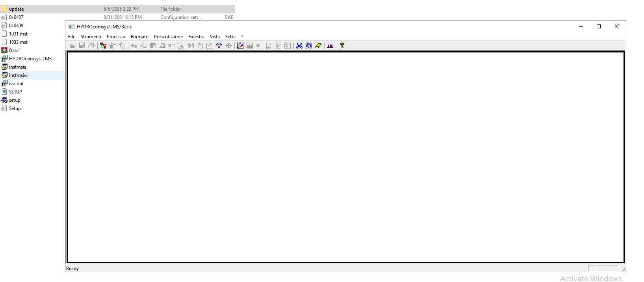
Task: Select the instmsia file
Action: coord(17,67)
